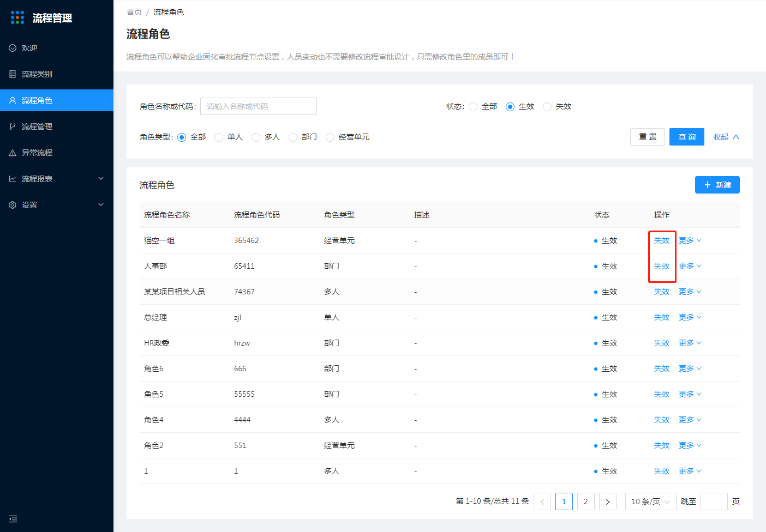
Task: Click 失效 link for 角色2
Action: 662,445
